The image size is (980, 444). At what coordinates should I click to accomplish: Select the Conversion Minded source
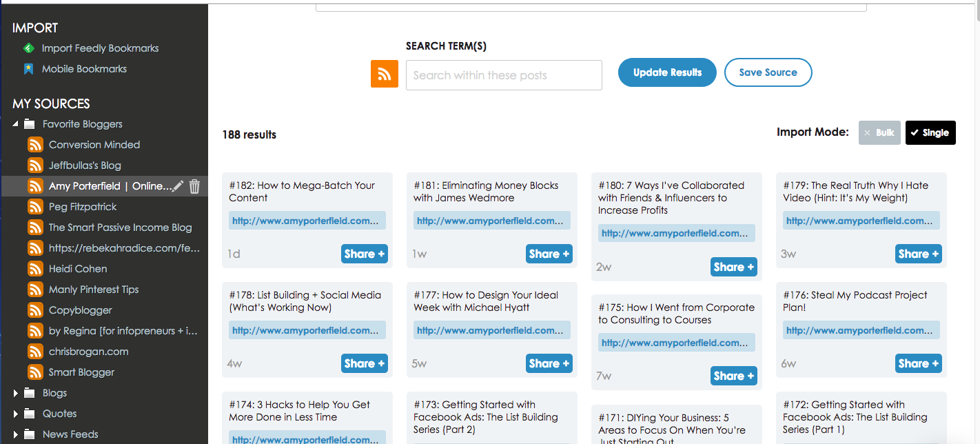point(94,145)
